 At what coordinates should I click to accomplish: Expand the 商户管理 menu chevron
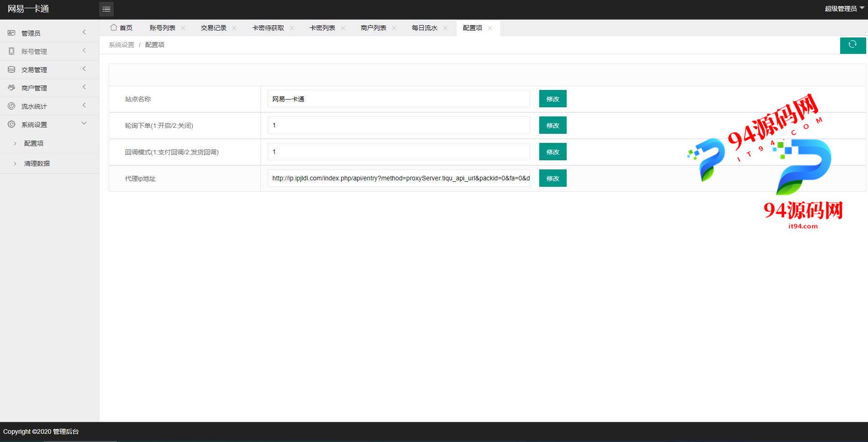(84, 87)
